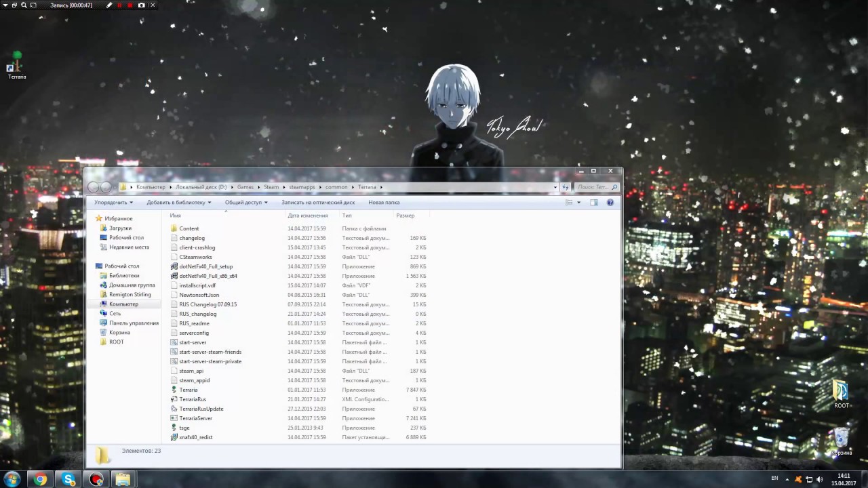Image resolution: width=868 pixels, height=488 pixels.
Task: Sort by Тип column header
Action: [367, 216]
